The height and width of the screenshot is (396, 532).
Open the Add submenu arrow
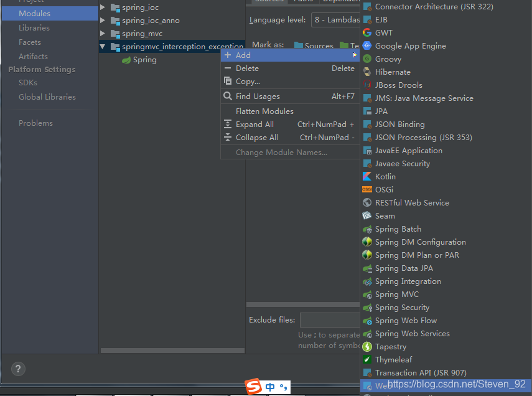coord(355,55)
